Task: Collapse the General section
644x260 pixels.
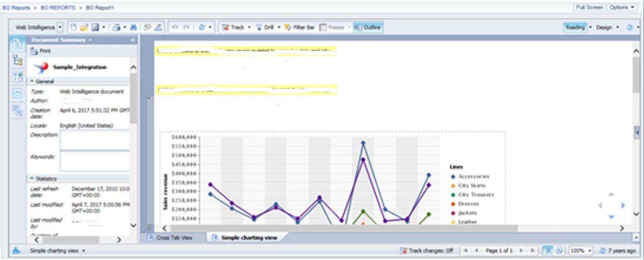Action: point(31,81)
